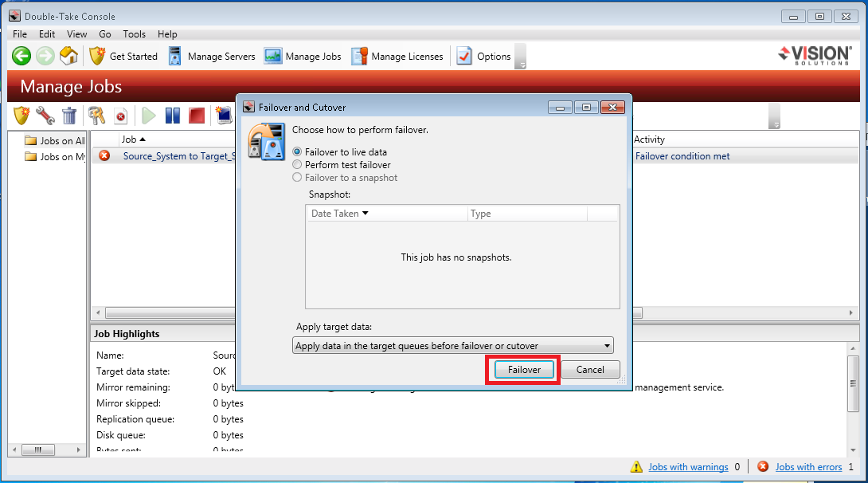Click the jobs list horizontal scrollbar

(x=167, y=313)
